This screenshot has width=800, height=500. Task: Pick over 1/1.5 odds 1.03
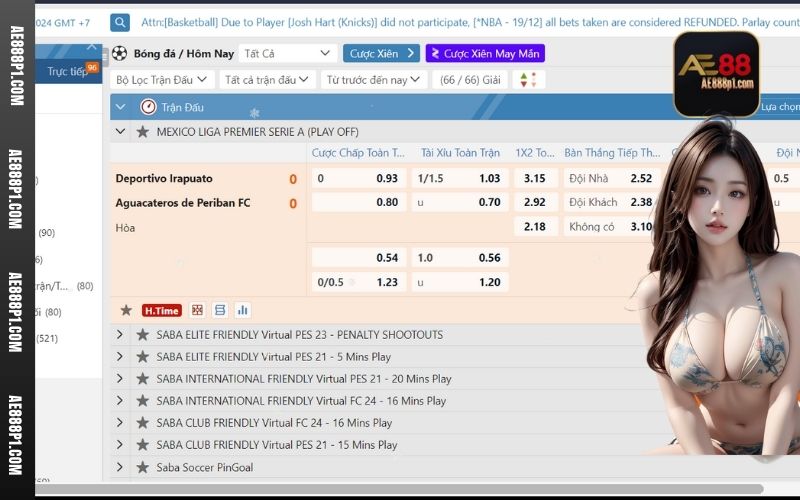(x=460, y=178)
